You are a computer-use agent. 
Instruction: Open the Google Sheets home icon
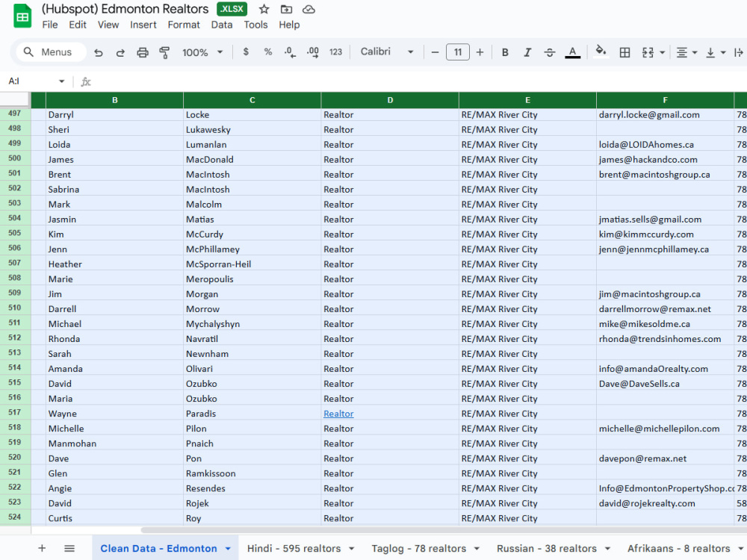(22, 16)
